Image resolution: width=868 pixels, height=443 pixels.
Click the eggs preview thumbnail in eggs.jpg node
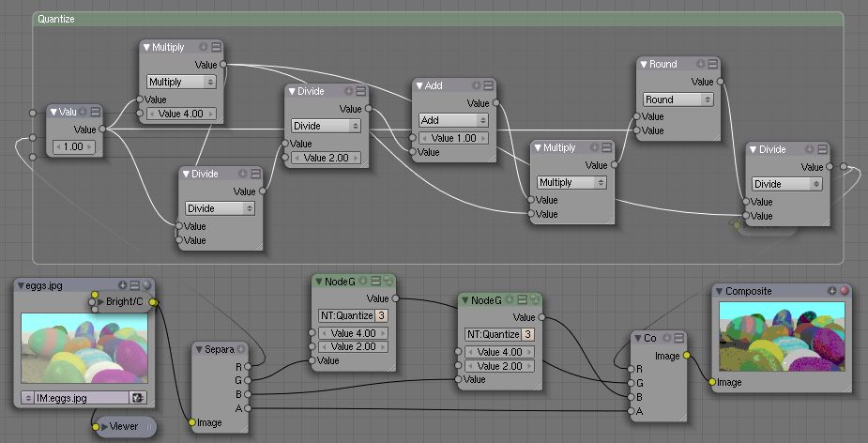point(84,348)
